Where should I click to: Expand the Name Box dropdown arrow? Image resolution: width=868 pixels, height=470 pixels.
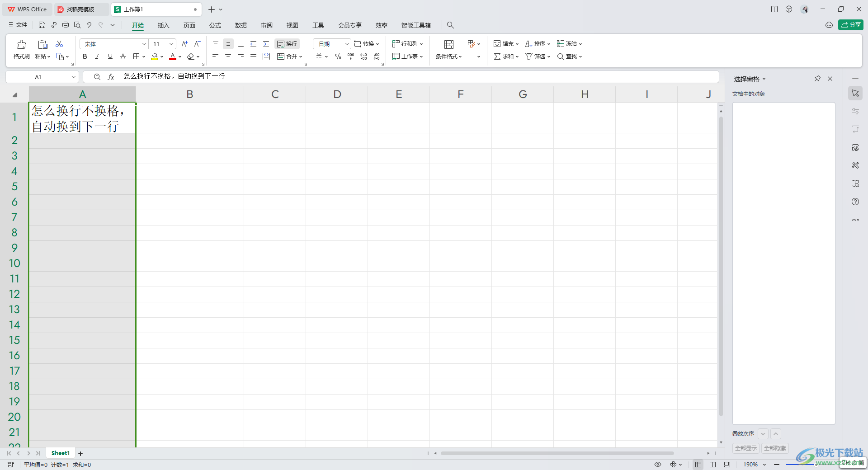coord(73,77)
